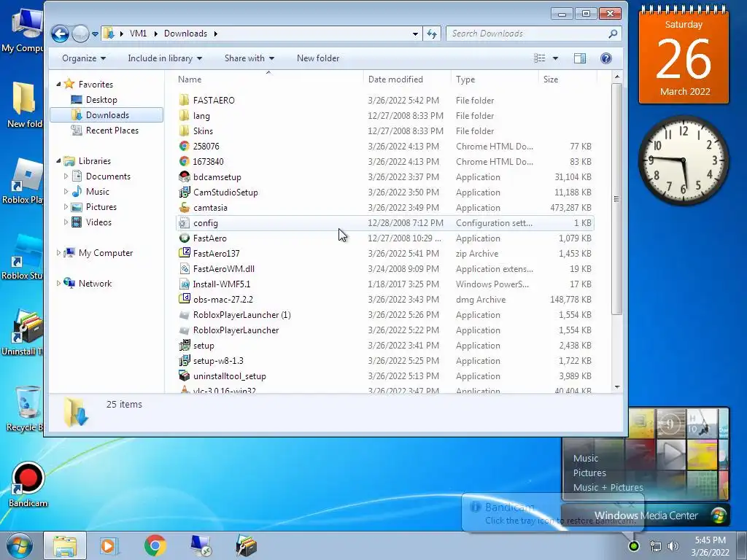Open the view options dropdown arrow
747x560 pixels.
coord(555,58)
